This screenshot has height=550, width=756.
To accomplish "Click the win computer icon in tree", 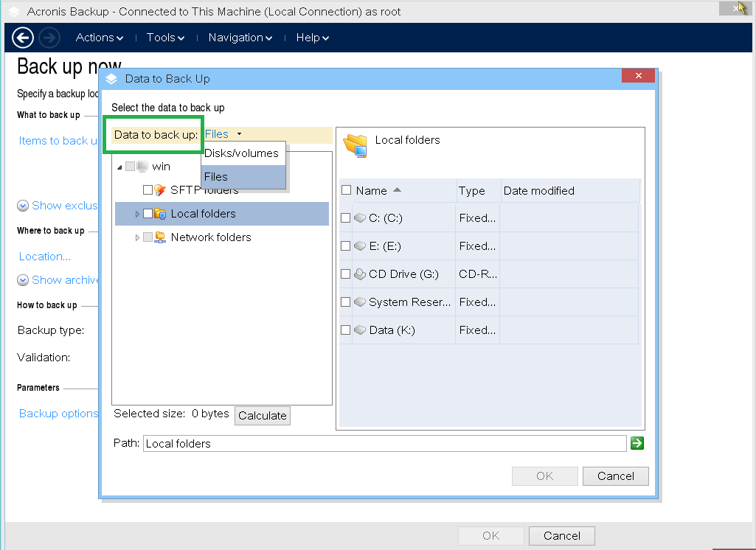I will (142, 167).
